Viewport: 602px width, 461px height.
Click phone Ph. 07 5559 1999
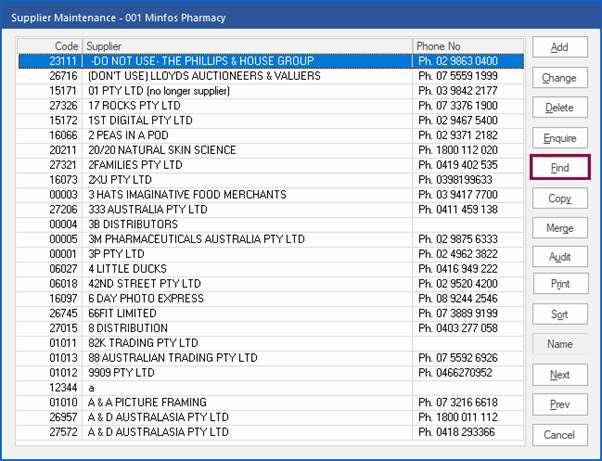coord(458,76)
